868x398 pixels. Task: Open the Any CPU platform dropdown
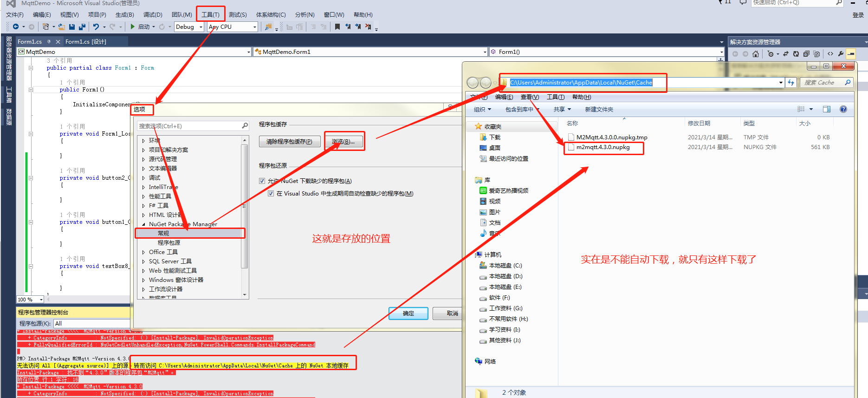(x=254, y=27)
